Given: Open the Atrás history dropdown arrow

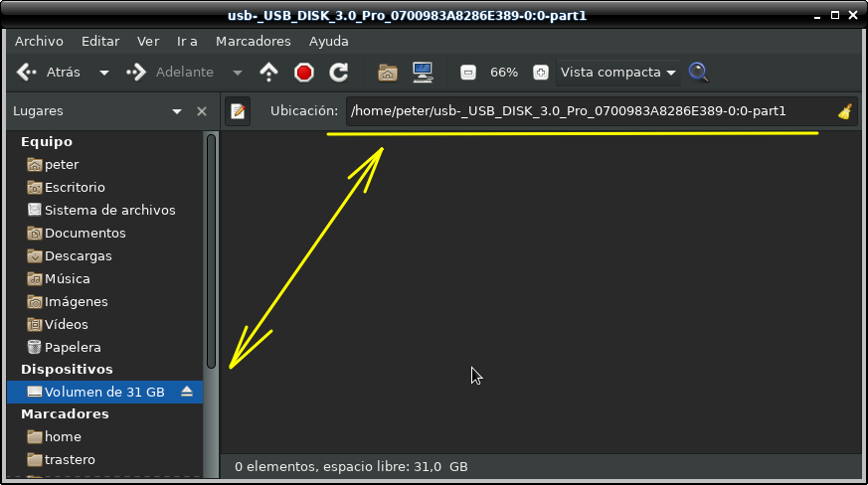Looking at the screenshot, I should click(104, 73).
